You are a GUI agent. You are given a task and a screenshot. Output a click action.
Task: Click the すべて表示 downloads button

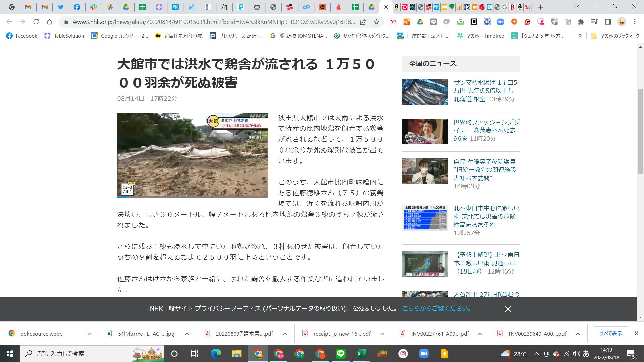[610, 333]
